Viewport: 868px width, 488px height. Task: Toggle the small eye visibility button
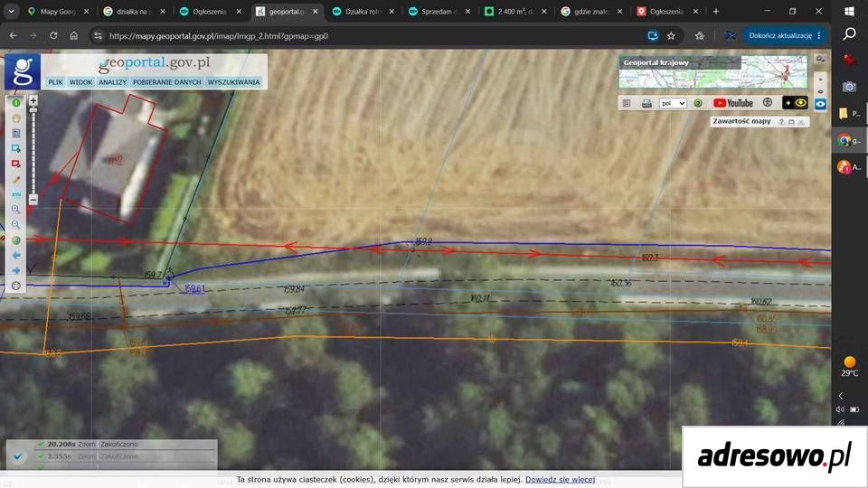820,80
